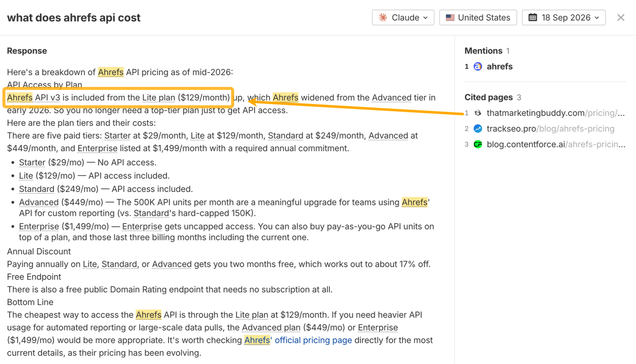
Task: Click 'Starter' in the Starter ($29/mo) bullet
Action: pyautogui.click(x=32, y=162)
